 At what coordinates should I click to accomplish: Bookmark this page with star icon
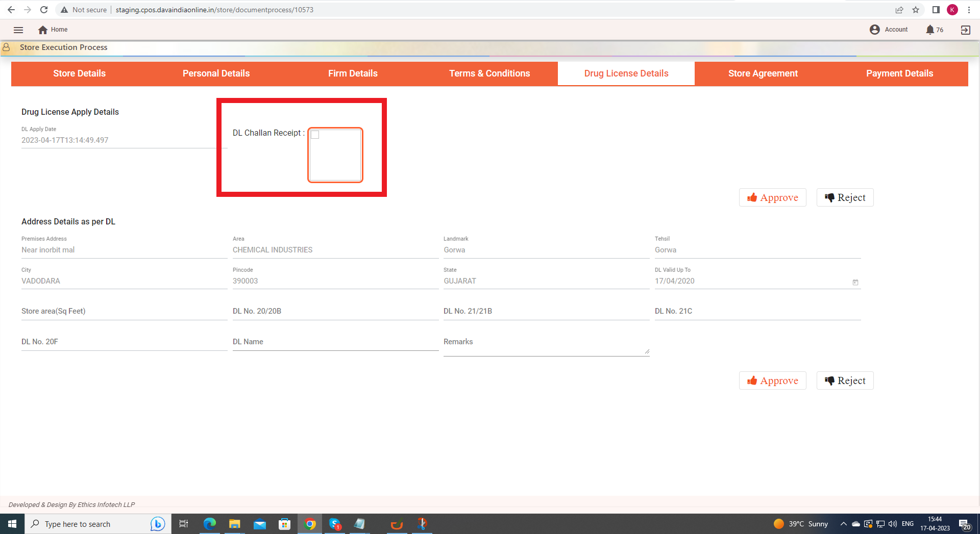[916, 10]
